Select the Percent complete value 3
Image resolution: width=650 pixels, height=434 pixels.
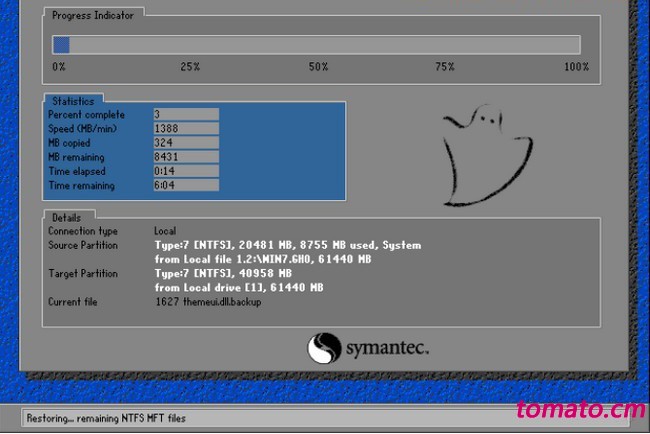tap(186, 114)
